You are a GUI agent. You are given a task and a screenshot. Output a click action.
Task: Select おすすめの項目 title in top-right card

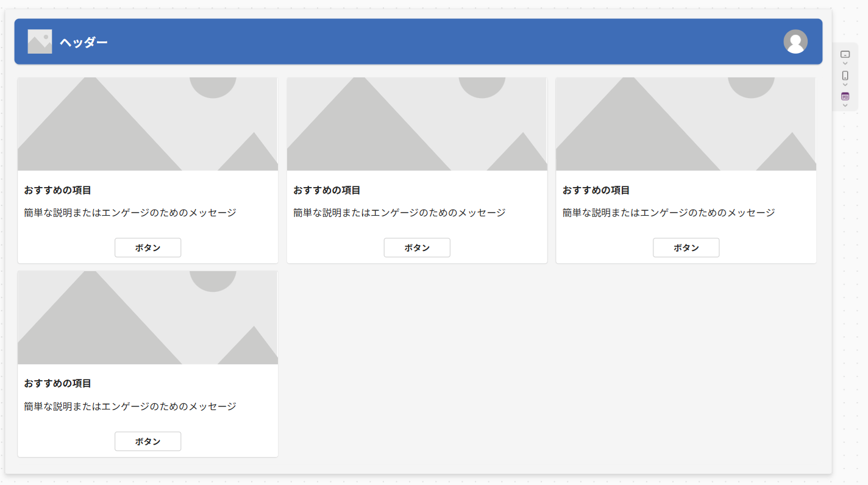click(x=596, y=190)
